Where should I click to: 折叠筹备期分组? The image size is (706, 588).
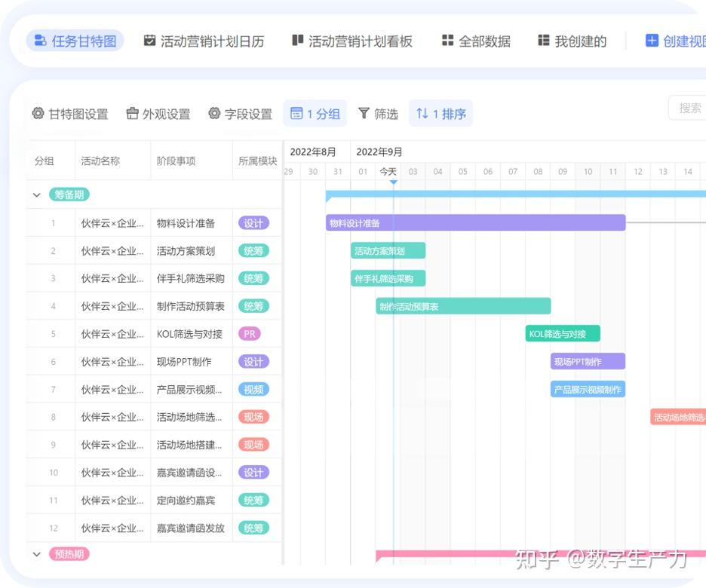36,194
